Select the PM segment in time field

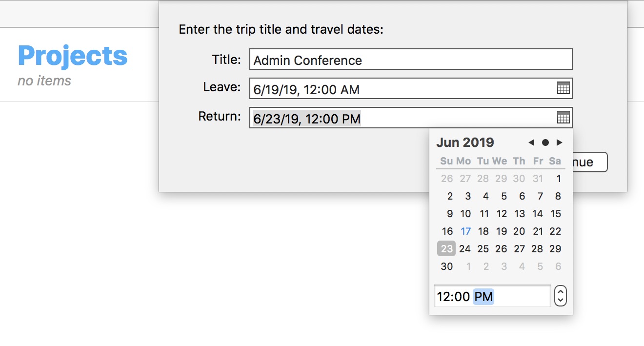(x=483, y=296)
